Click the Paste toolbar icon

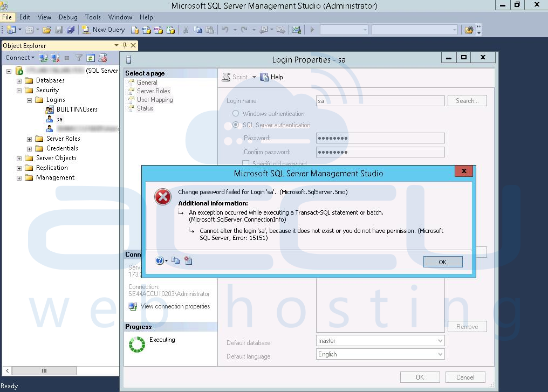(x=210, y=30)
